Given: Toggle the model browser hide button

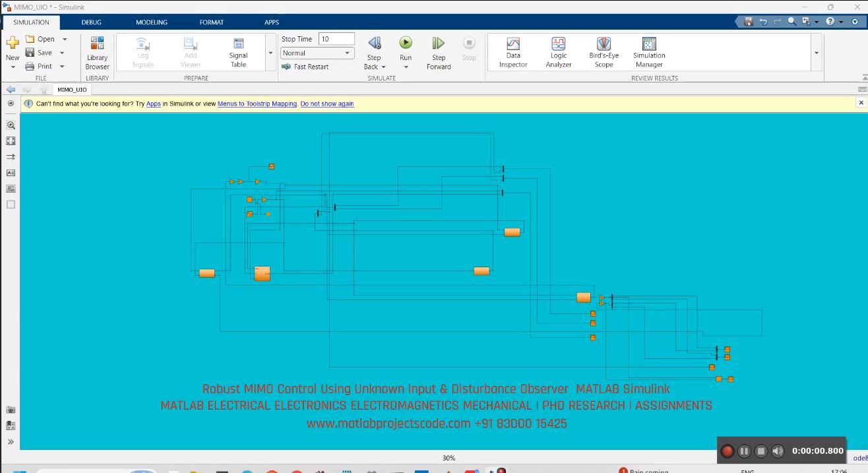Looking at the screenshot, I should coord(11,104).
